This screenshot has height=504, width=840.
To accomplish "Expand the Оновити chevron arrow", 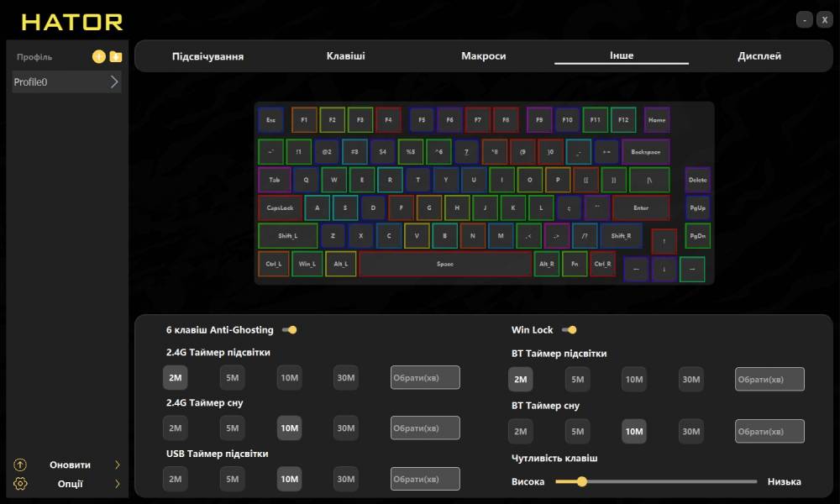I will point(117,465).
